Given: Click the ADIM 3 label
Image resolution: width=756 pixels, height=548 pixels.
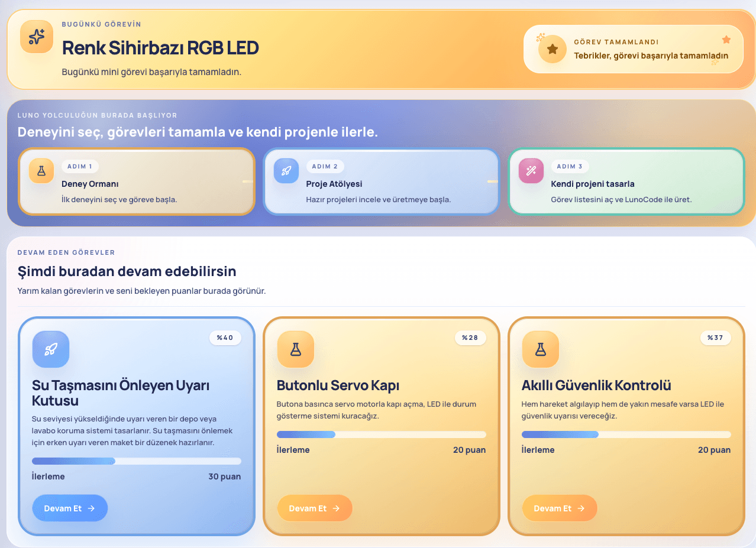Looking at the screenshot, I should pos(570,167).
